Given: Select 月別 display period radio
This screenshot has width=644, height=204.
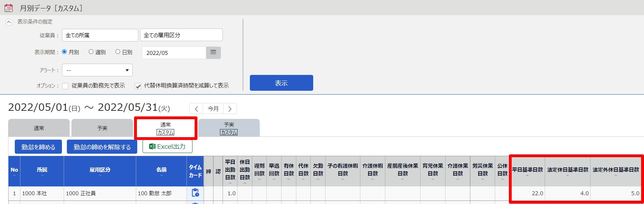Looking at the screenshot, I should coord(64,52).
